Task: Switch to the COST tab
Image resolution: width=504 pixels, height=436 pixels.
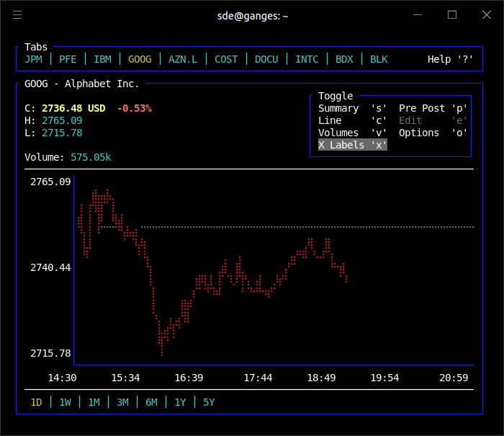Action: [x=226, y=60]
